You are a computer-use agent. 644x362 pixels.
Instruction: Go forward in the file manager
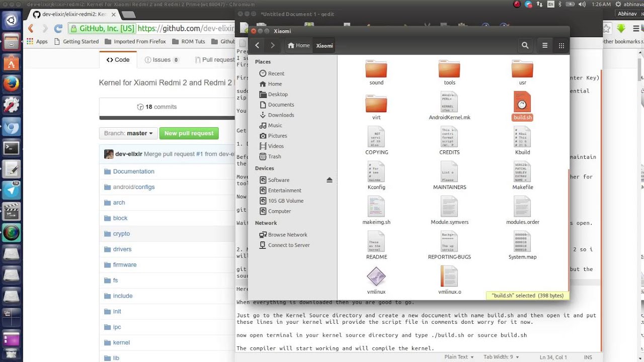273,45
